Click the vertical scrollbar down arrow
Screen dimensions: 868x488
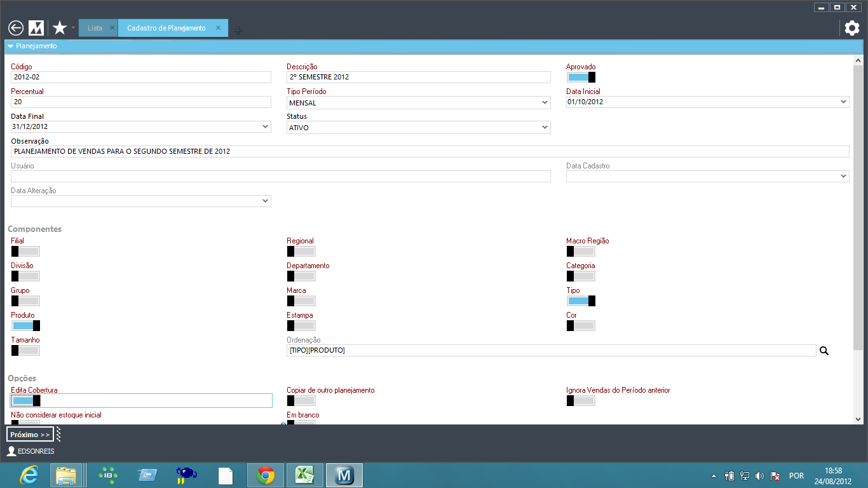pos(858,419)
